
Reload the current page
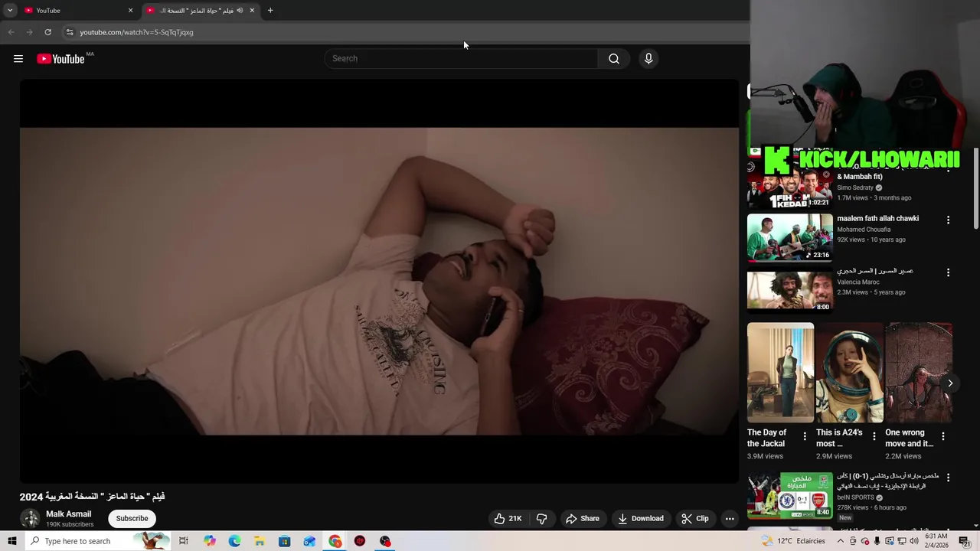[47, 32]
